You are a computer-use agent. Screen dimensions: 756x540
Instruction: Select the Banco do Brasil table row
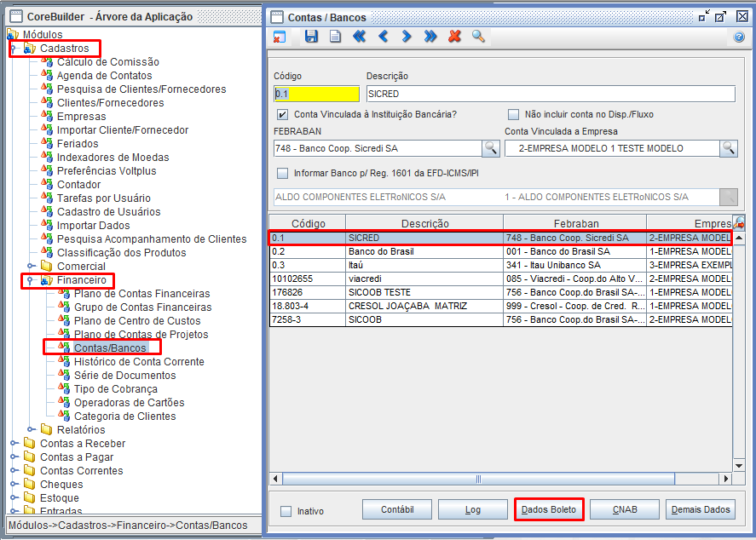[500, 251]
